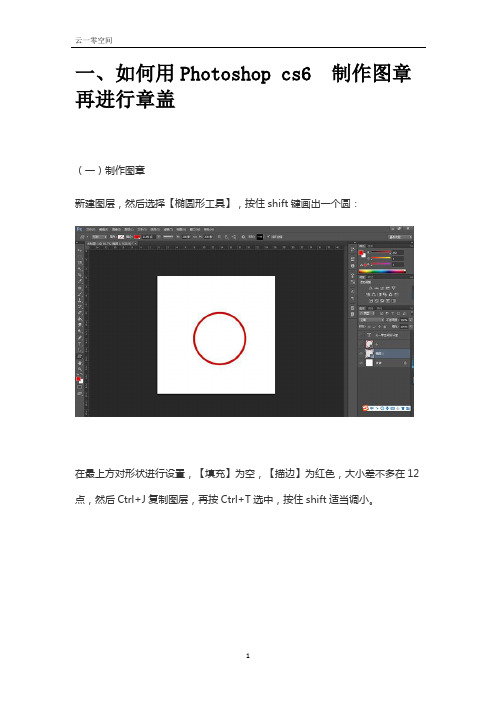Screen dimensions: 496x702
Task: Click the fill swatch in options bar
Action: [x=121, y=237]
